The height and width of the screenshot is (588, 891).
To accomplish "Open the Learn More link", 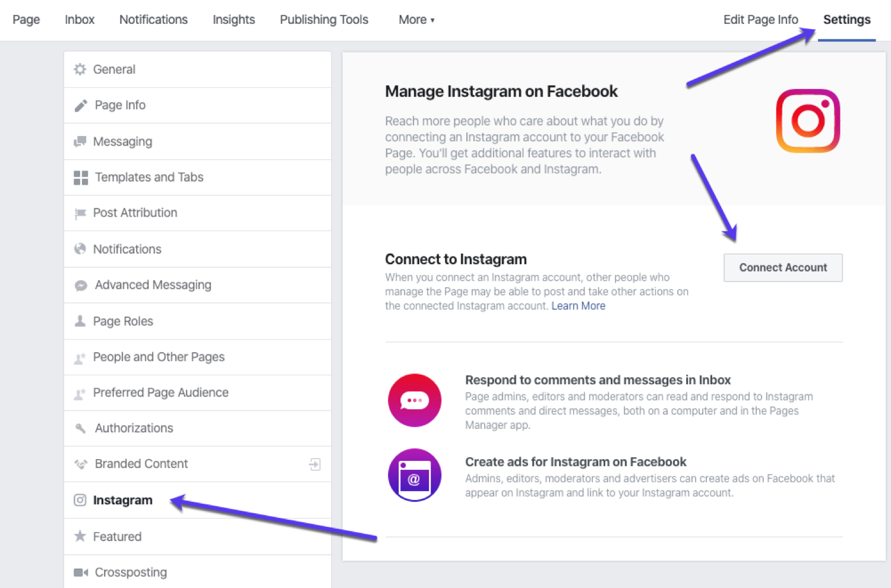I will point(578,305).
